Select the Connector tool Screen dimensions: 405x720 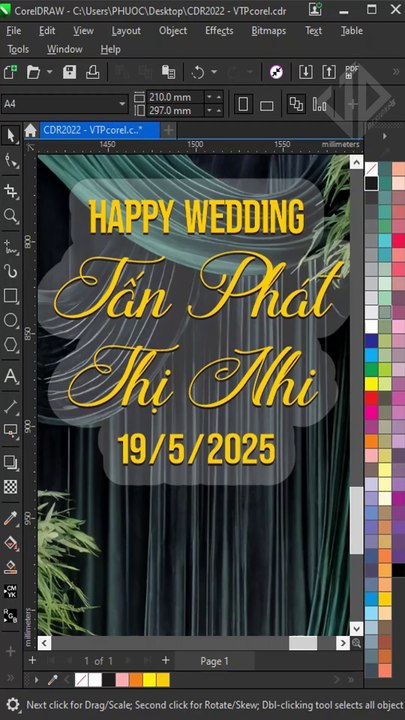(10, 431)
